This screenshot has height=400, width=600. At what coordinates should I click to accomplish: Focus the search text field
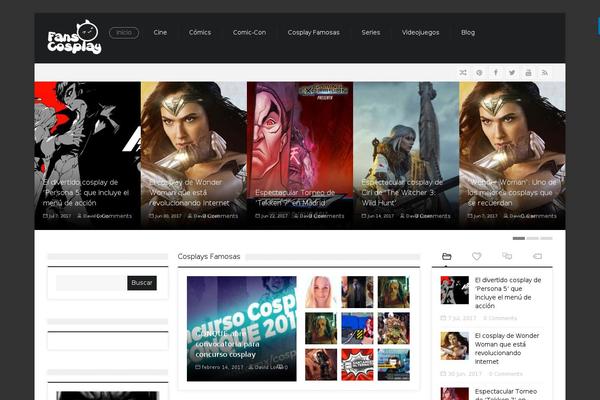pyautogui.click(x=91, y=283)
